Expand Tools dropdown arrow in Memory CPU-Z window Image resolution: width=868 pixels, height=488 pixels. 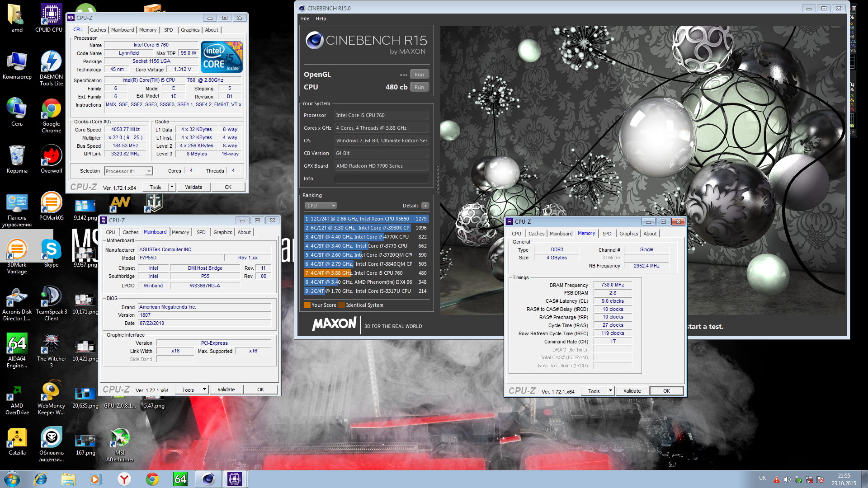(610, 391)
